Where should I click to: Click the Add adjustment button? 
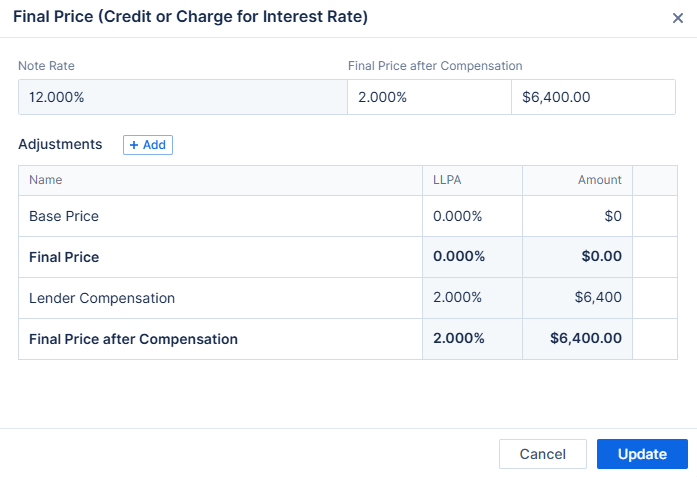tap(148, 145)
